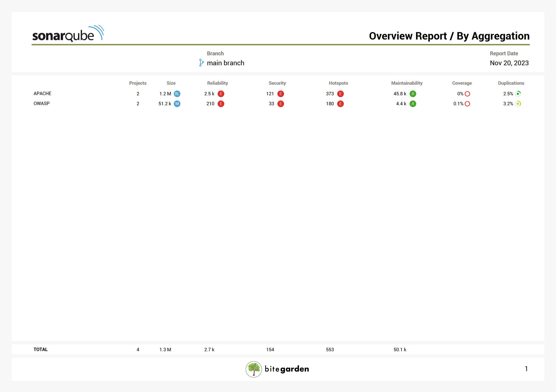The height and width of the screenshot is (392, 556).
Task: Click APACHE maintainability value 45.8 k
Action: tap(400, 94)
